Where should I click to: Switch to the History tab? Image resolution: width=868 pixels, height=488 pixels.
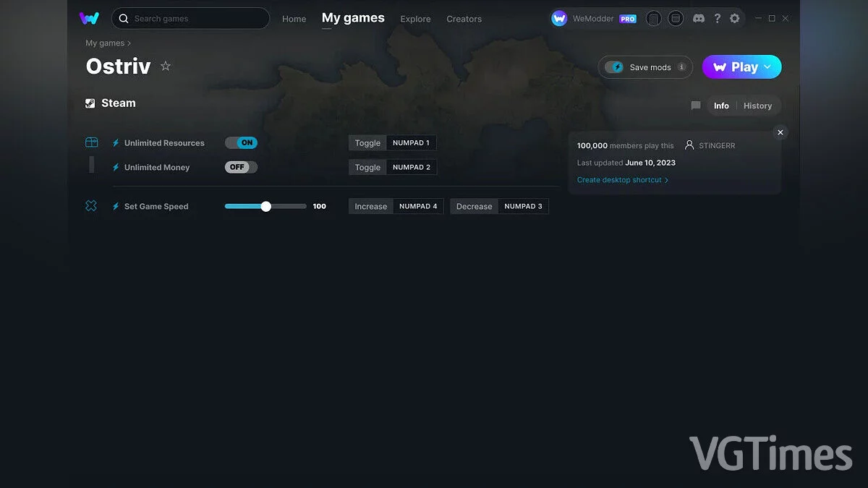[x=757, y=106]
